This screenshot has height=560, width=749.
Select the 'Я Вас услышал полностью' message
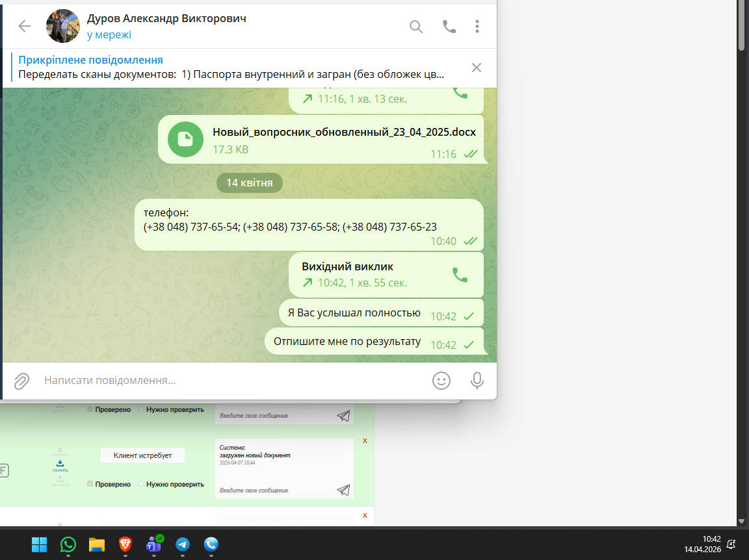point(381,312)
